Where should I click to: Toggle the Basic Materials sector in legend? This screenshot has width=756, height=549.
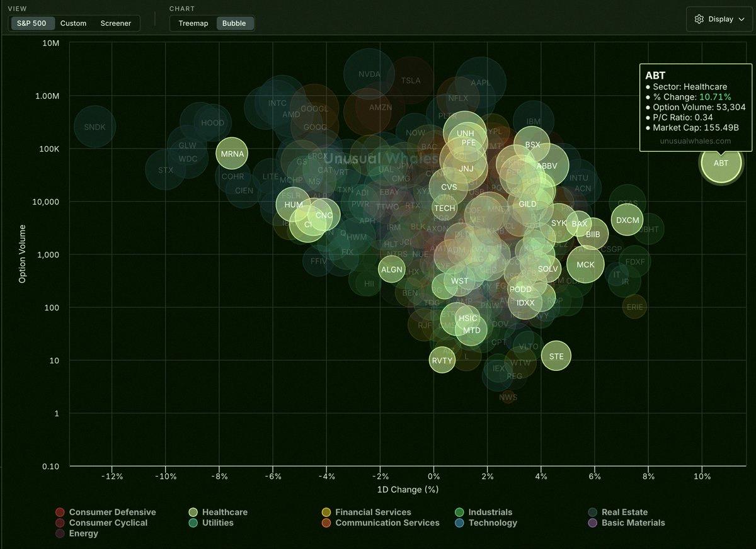pos(626,523)
